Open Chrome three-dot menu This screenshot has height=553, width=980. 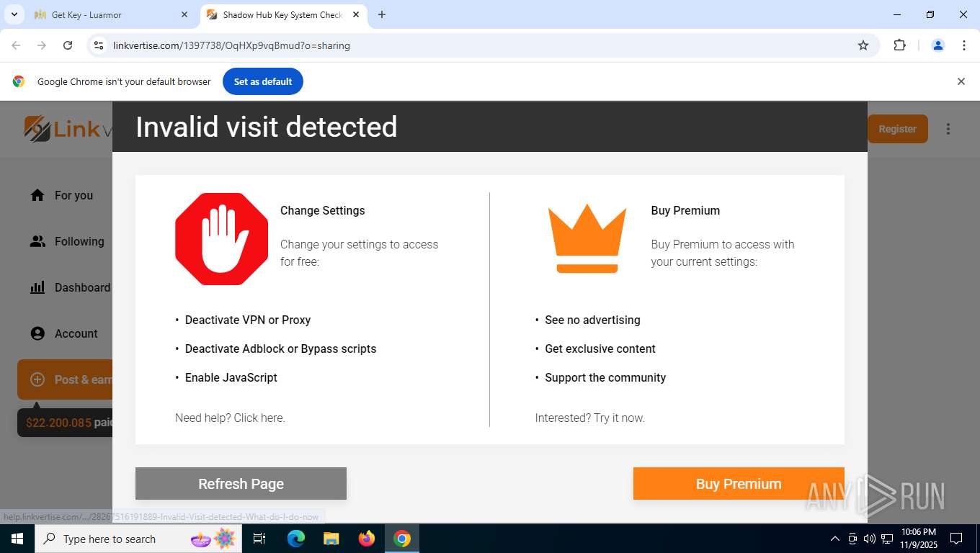pyautogui.click(x=964, y=45)
